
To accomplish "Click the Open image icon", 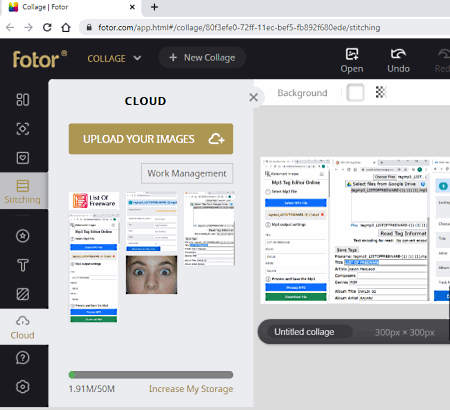I will click(x=352, y=60).
